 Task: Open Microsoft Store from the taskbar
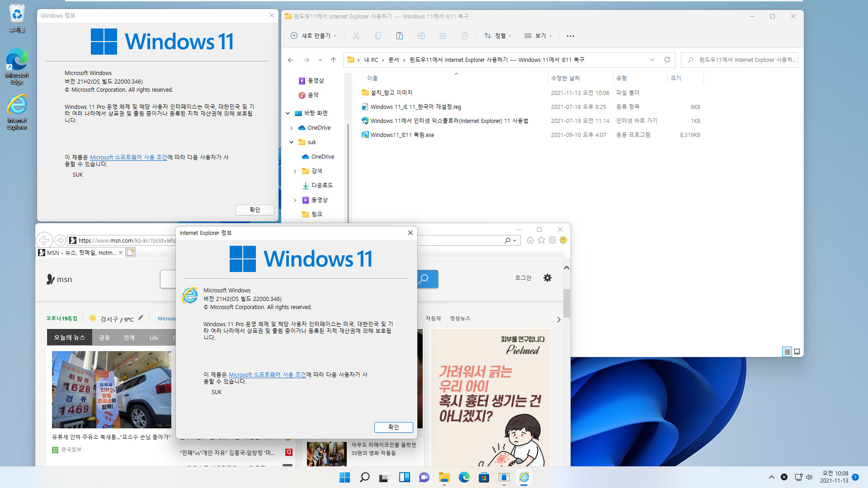pos(484,477)
